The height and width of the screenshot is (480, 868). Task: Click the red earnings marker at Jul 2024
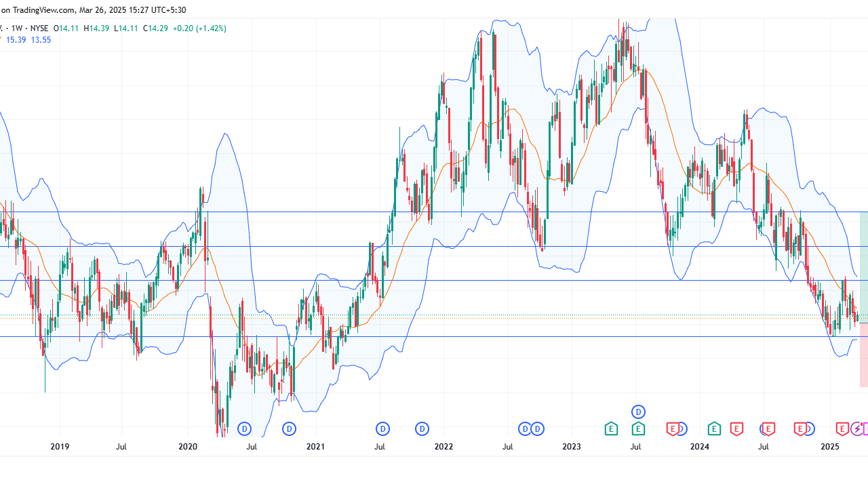tap(768, 428)
